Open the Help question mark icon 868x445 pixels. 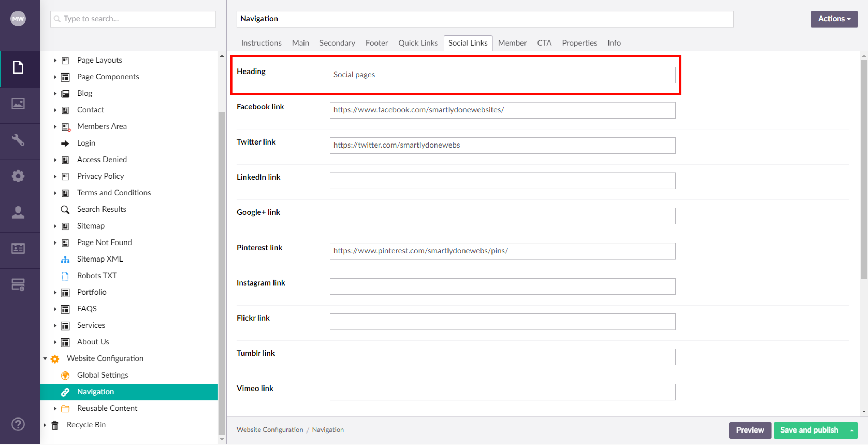(18, 424)
